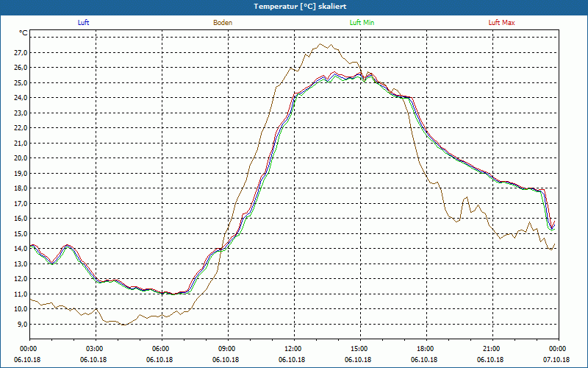Viewport: 588px width, 368px height.
Task: Click the 23,0 y-axis value
Action: (x=21, y=113)
